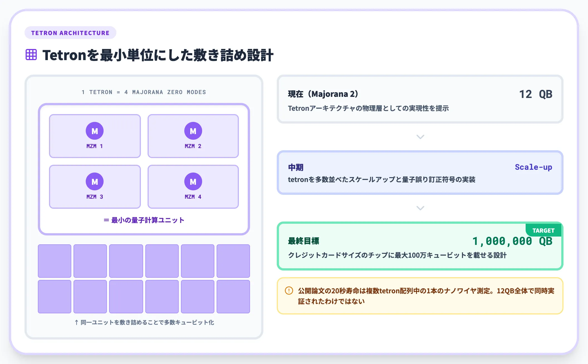Image resolution: width=588 pixels, height=364 pixels.
Task: Click the green TARGET tag
Action: 543,230
